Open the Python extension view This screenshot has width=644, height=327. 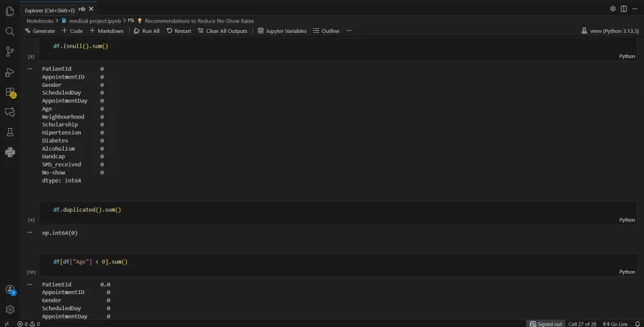10,152
